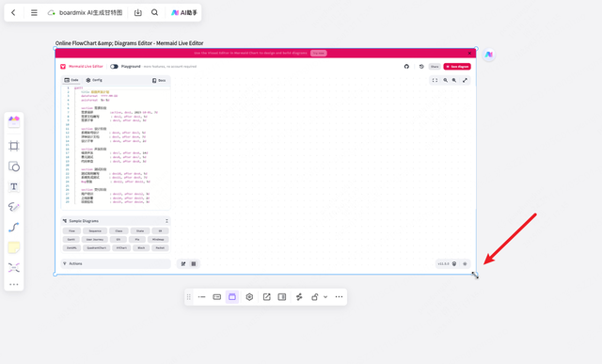Switch to the Config tab
This screenshot has width=602, height=364.
[94, 80]
